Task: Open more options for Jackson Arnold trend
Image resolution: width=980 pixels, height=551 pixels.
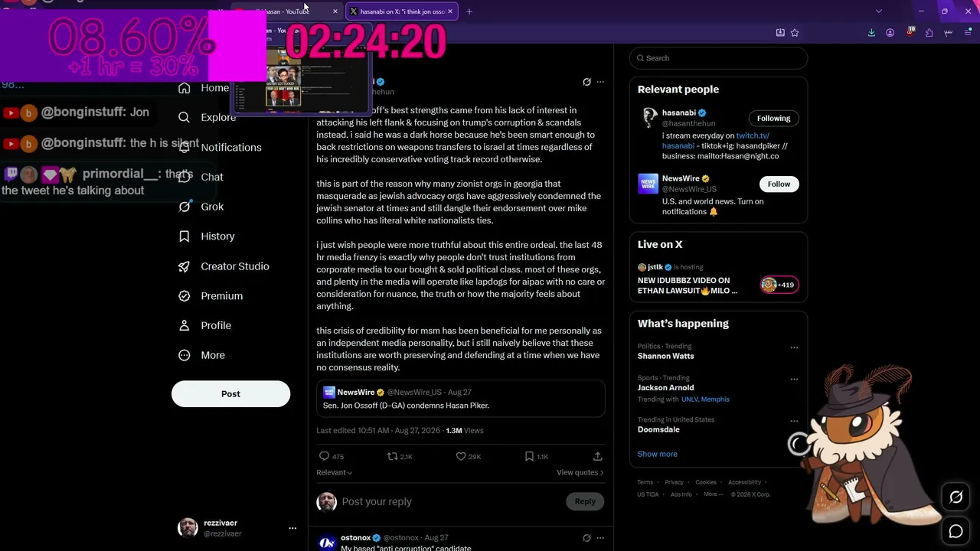Action: point(794,379)
